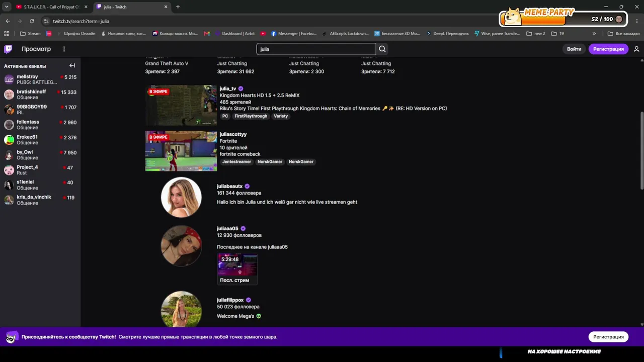
Task: Click 99BIGBOY99 channel avatar in sidebar
Action: coord(9,110)
